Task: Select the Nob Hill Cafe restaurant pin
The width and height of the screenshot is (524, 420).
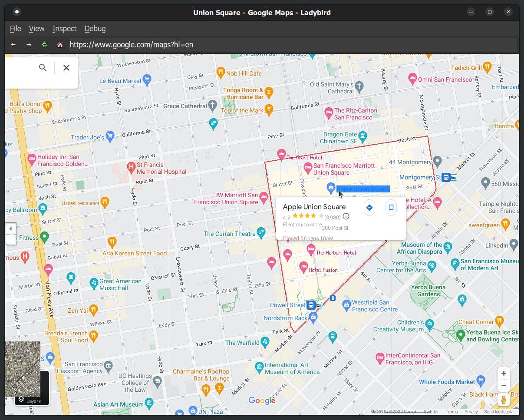Action: point(221,72)
